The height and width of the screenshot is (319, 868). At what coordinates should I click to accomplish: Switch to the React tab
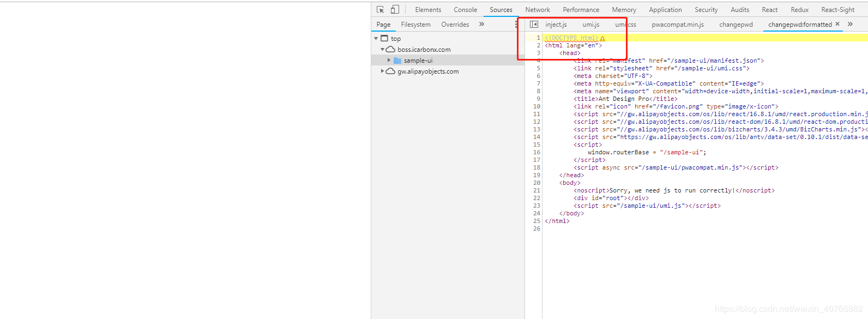point(769,10)
